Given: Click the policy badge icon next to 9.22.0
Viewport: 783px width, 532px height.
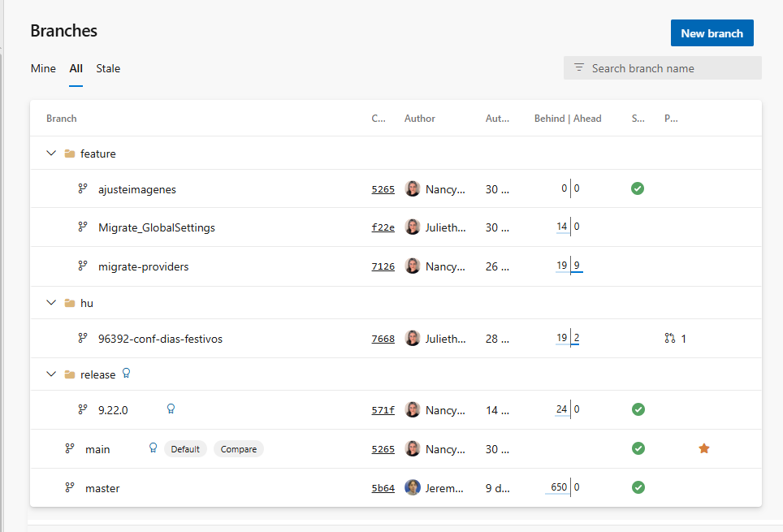Looking at the screenshot, I should (x=171, y=409).
